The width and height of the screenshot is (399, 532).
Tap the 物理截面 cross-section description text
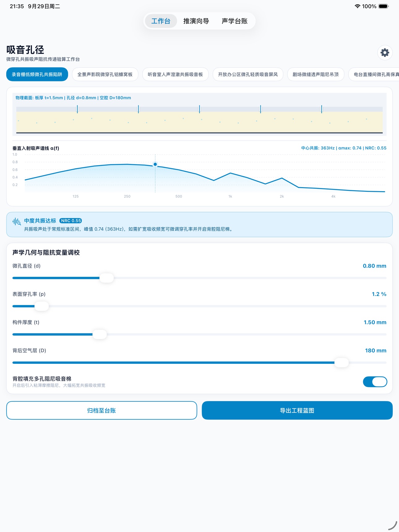[73, 98]
